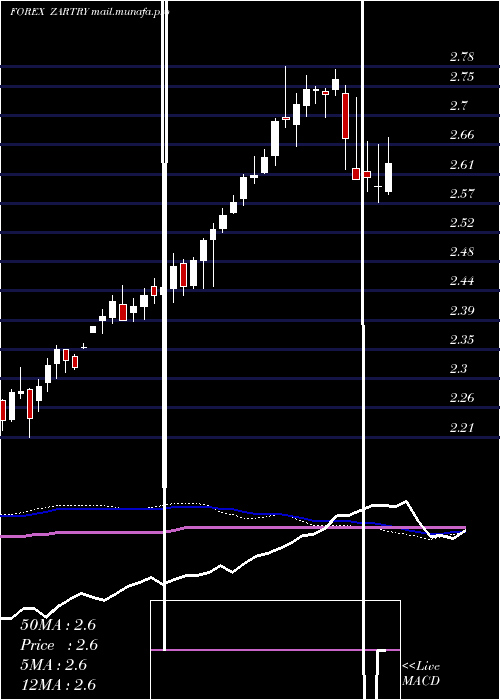
Task: Click the 2.66 price axis label
Action: 462,135
